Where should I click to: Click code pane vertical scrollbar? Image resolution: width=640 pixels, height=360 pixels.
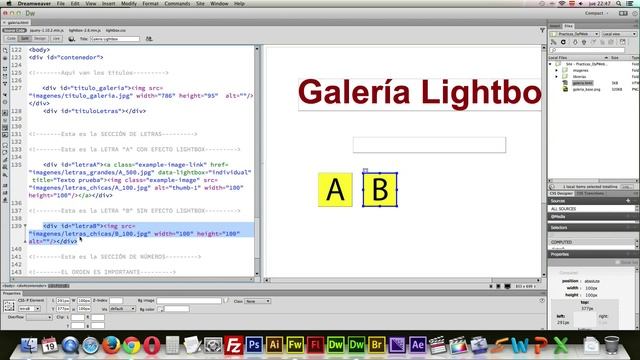[x=257, y=161]
